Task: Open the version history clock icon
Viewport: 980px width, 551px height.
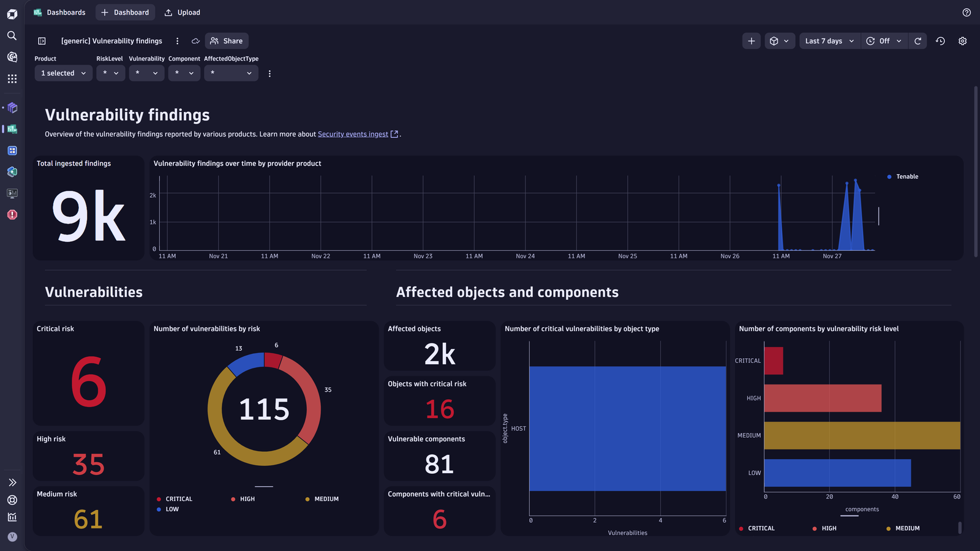Action: coord(940,41)
